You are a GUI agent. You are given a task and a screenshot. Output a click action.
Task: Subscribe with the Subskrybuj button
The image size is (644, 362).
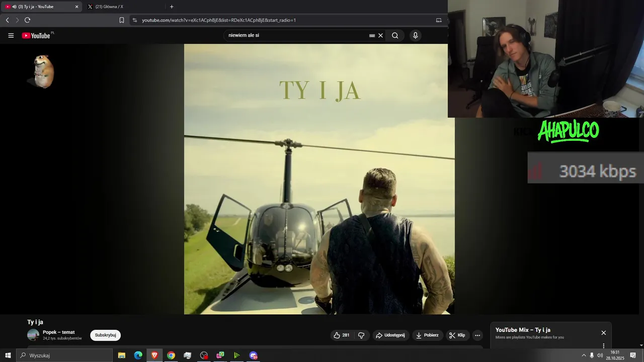coord(105,335)
